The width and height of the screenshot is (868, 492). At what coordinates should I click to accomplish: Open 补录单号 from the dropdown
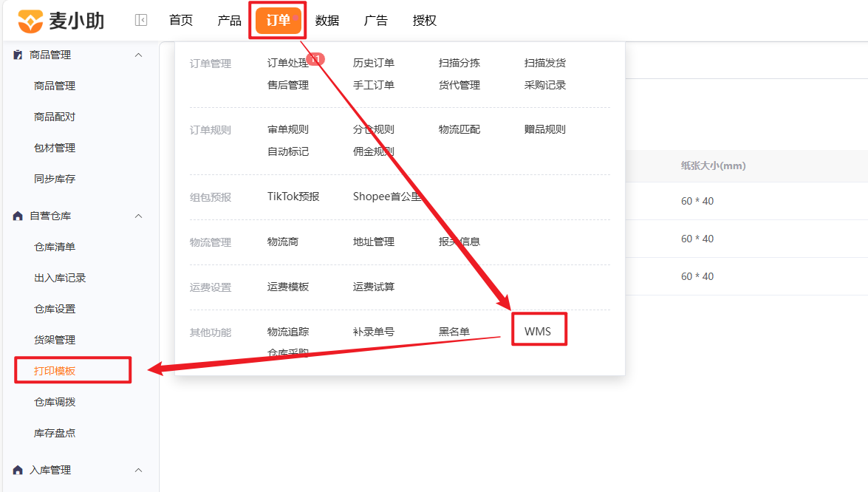[374, 332]
